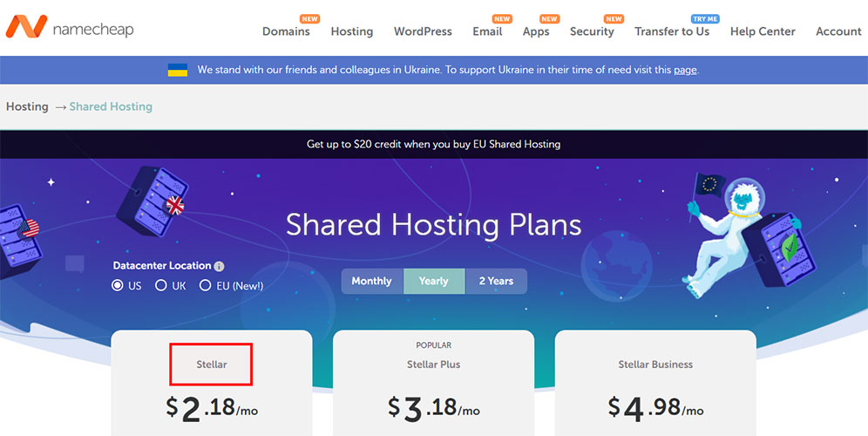The height and width of the screenshot is (436, 868).
Task: Click the Shared Hosting Plans heading
Action: [x=434, y=224]
